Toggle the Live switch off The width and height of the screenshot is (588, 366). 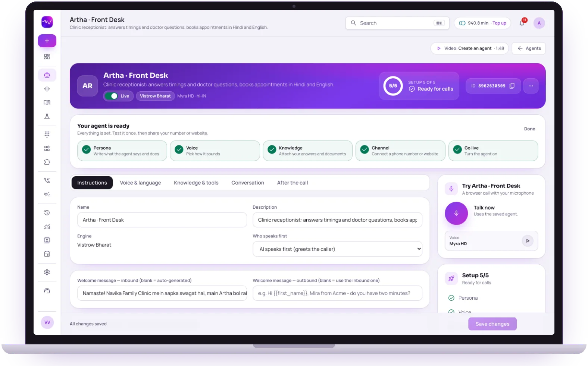[112, 96]
